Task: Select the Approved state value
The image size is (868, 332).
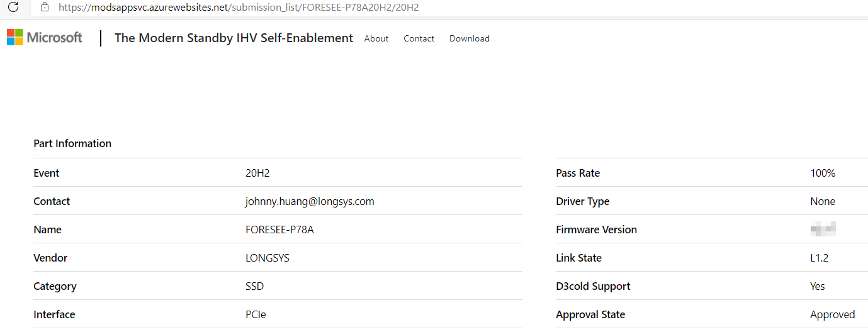Action: (x=832, y=314)
